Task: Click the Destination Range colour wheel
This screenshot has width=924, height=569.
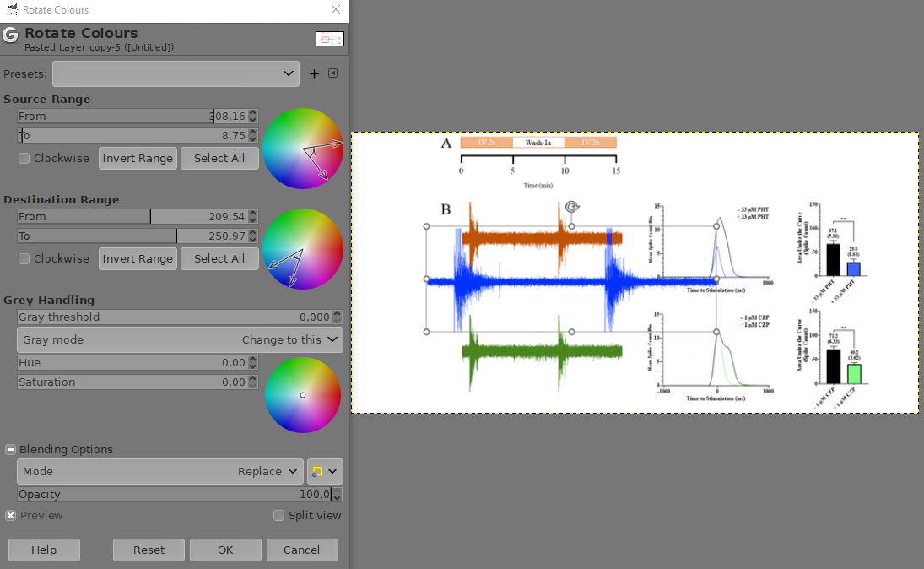Action: point(303,249)
